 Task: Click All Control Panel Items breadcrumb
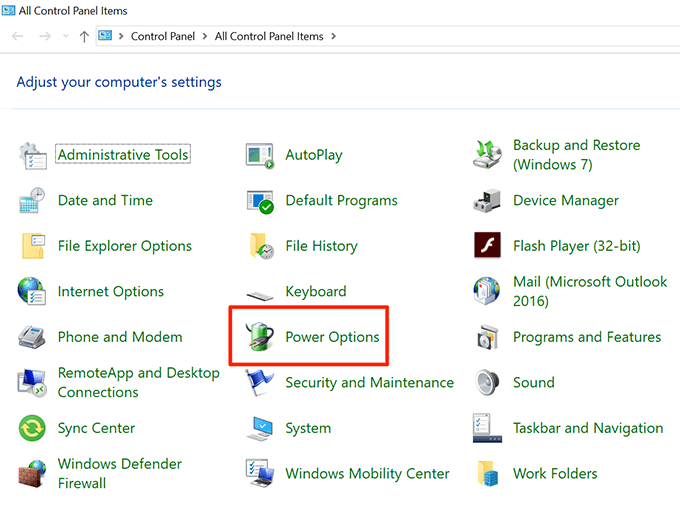pyautogui.click(x=269, y=36)
